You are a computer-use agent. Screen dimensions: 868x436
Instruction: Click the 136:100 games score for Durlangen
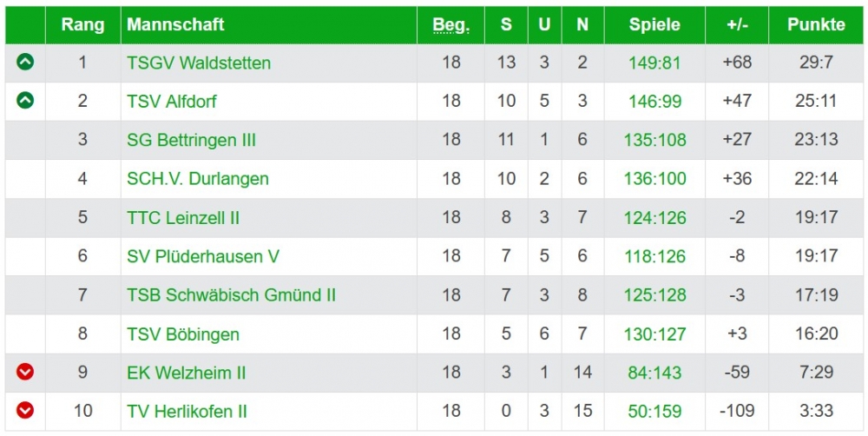654,179
